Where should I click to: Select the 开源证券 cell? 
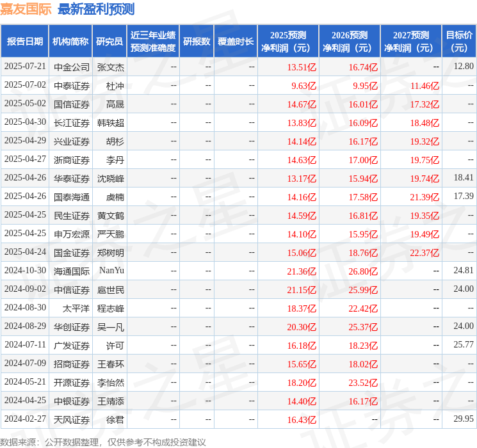click(72, 383)
